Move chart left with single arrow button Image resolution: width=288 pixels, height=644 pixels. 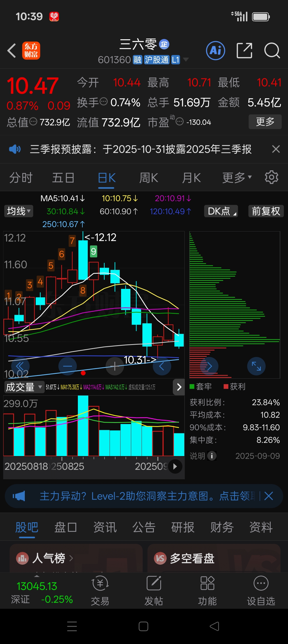coord(162,366)
